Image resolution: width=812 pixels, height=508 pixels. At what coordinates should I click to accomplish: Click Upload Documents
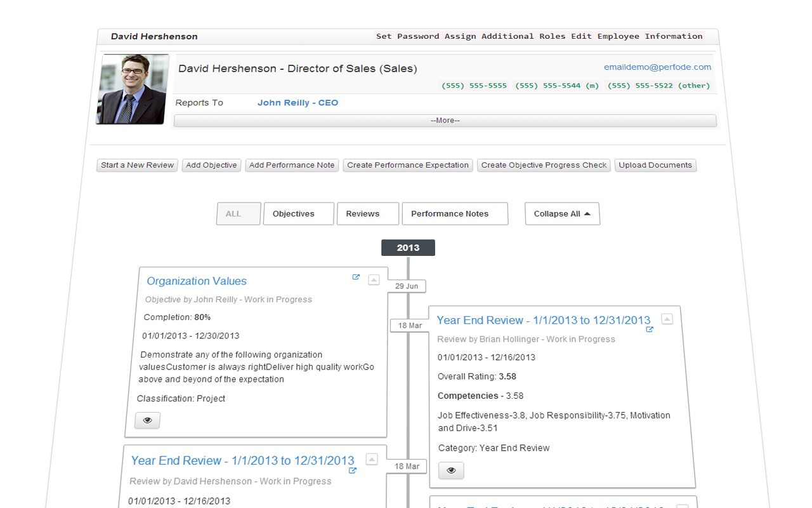655,165
